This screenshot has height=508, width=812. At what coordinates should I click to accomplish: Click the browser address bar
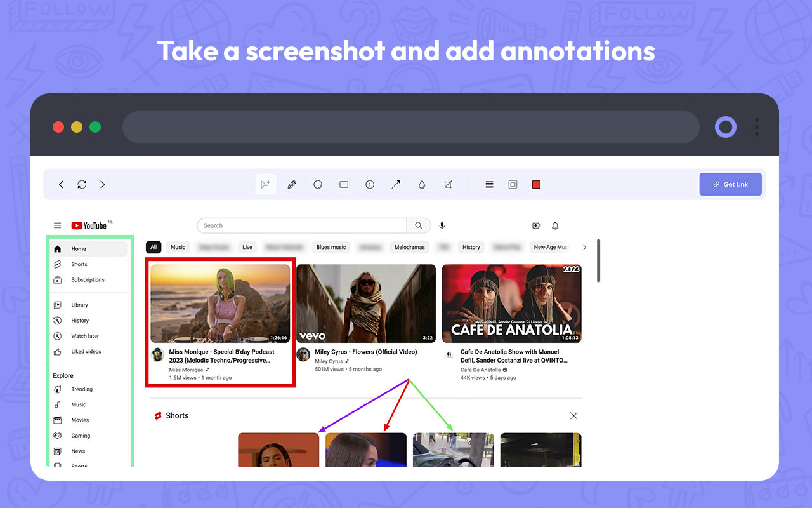click(x=410, y=127)
